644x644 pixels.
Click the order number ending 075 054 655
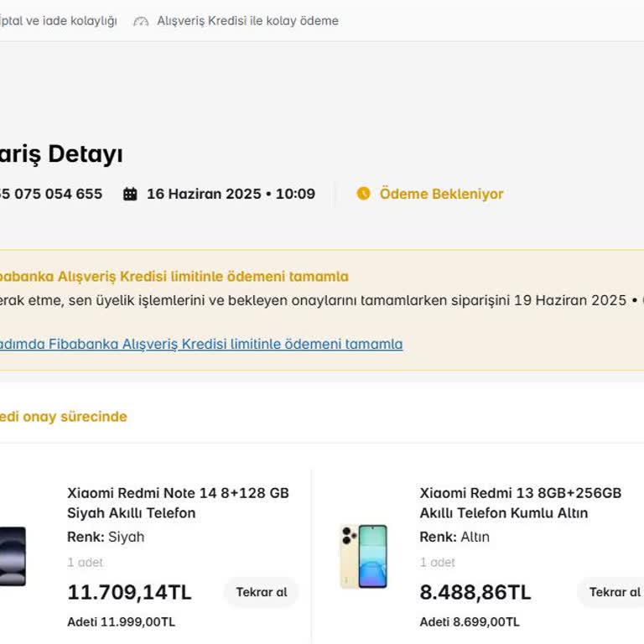(x=50, y=194)
